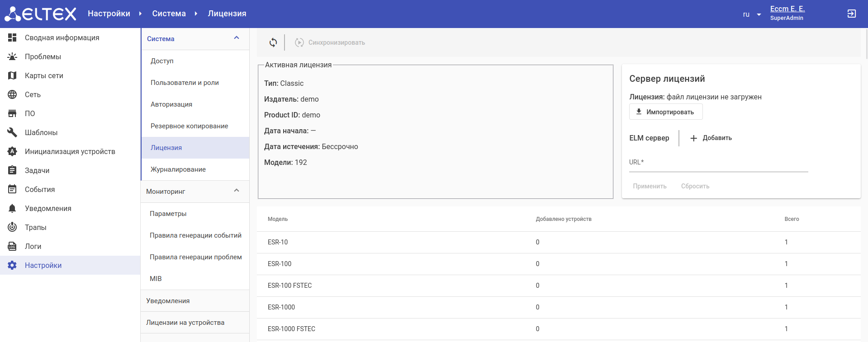Open the Eccm E. E. user profile link
This screenshot has width=868, height=342.
[787, 9]
